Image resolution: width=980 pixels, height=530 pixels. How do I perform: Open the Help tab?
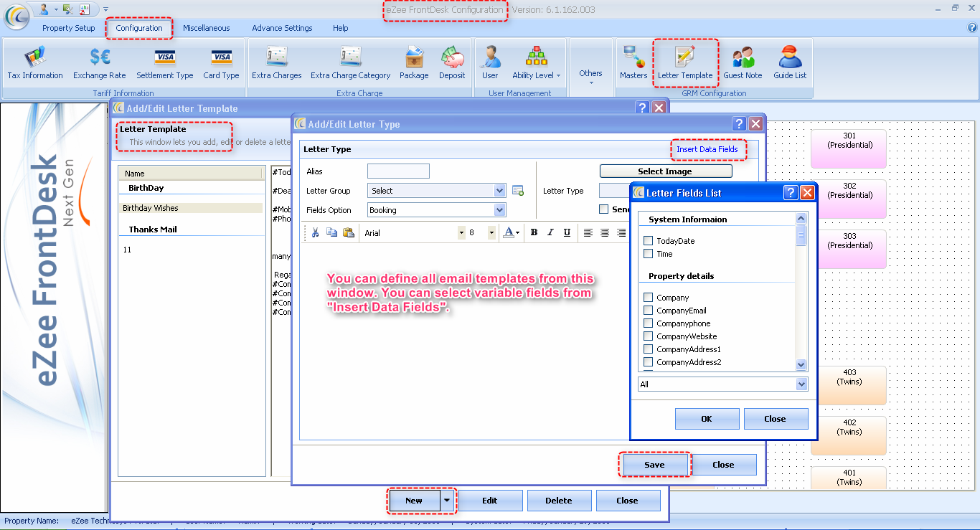341,28
